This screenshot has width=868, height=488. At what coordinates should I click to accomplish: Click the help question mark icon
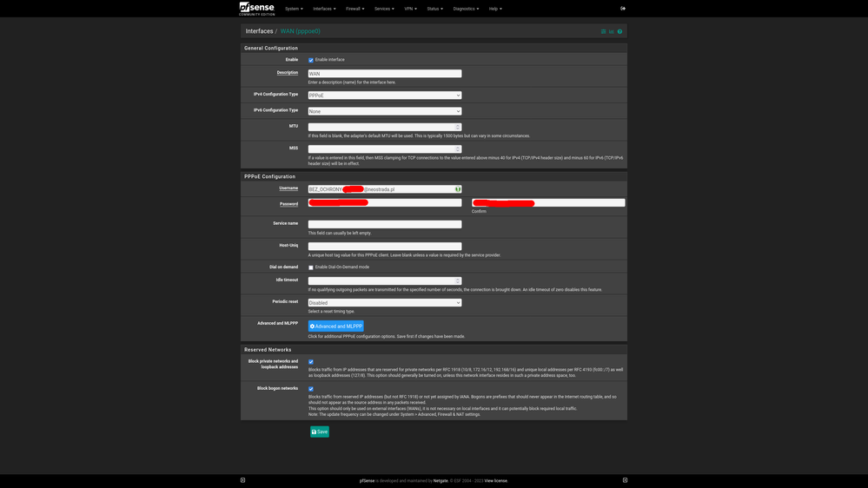[x=620, y=31]
